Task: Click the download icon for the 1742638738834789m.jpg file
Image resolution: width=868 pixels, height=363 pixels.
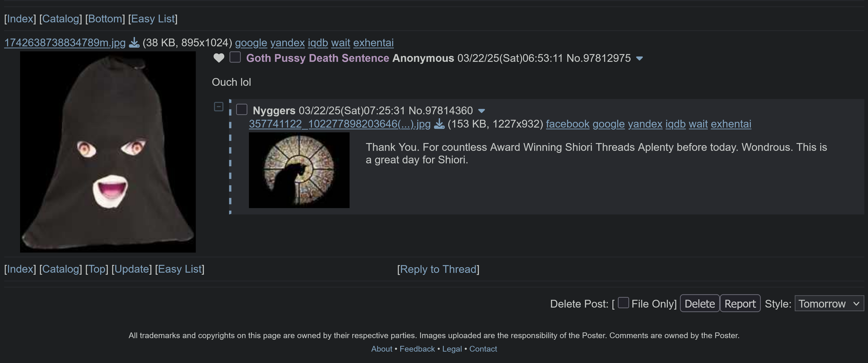Action: tap(134, 42)
